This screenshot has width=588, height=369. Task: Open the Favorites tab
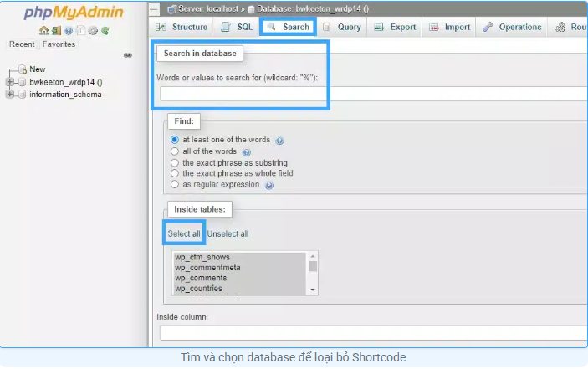(59, 44)
